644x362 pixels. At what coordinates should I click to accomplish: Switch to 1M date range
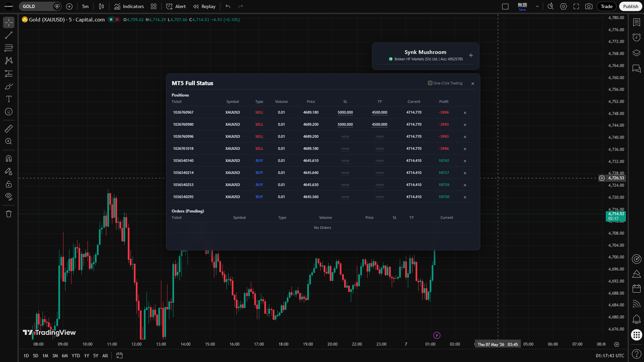click(45, 356)
